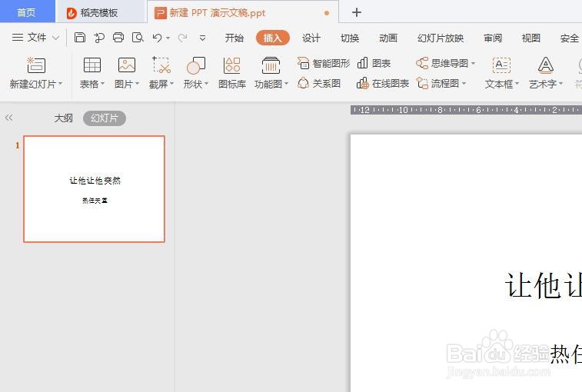Screen dimensions: 582x392
Task: Click the 形状 shapes icon
Action: (196, 65)
